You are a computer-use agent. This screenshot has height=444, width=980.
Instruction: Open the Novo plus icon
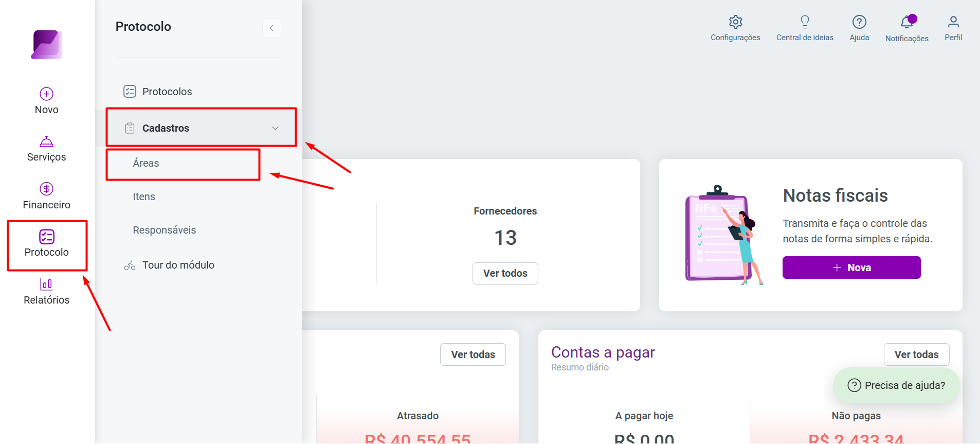pyautogui.click(x=47, y=94)
